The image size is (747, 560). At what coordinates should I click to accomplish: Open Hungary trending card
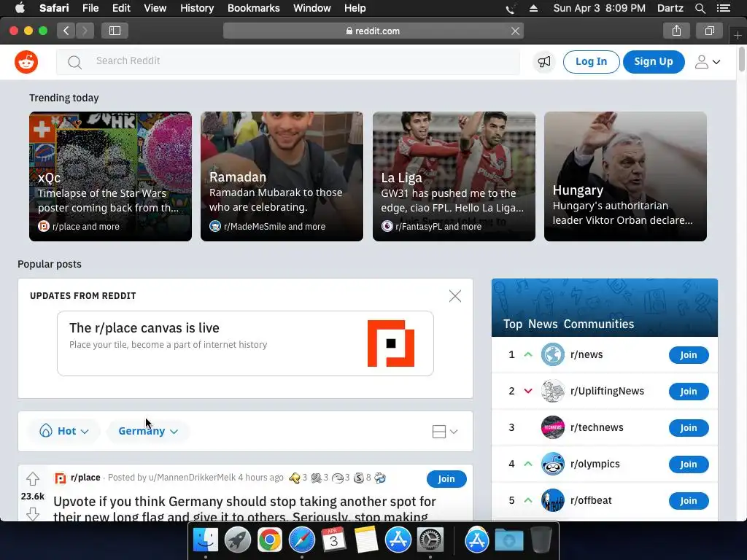625,176
